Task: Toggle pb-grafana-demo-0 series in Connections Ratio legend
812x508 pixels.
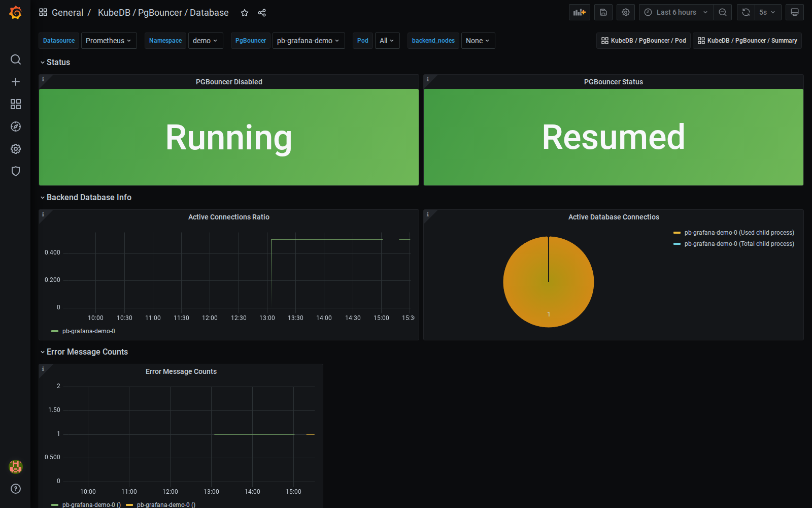Action: click(88, 331)
